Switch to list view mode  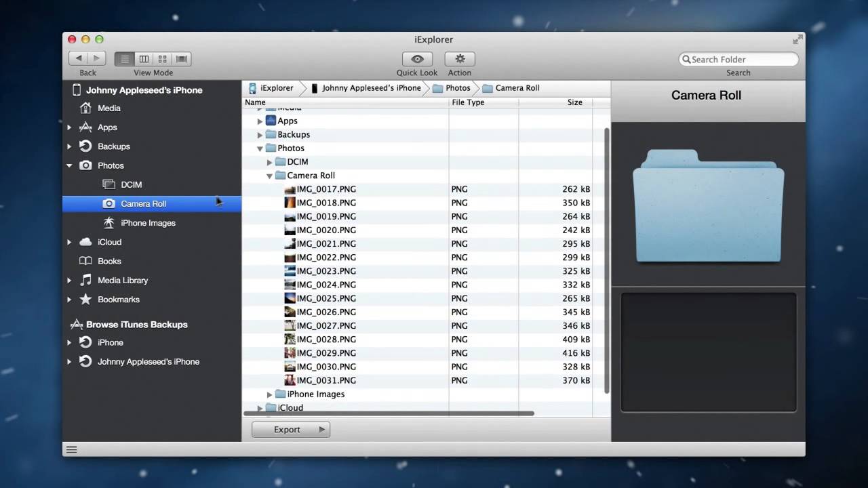pyautogui.click(x=124, y=59)
